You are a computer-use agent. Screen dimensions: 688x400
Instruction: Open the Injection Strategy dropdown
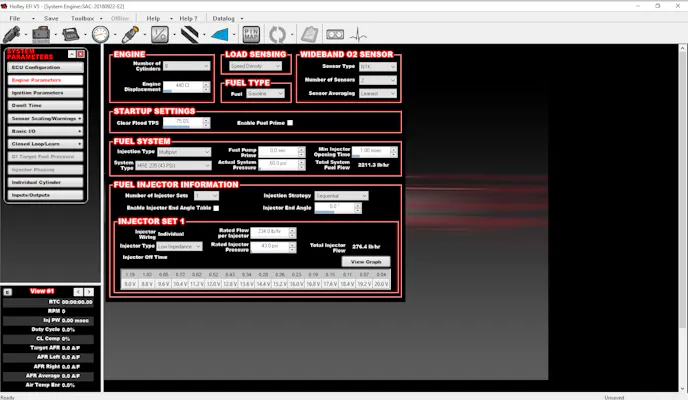coord(339,196)
